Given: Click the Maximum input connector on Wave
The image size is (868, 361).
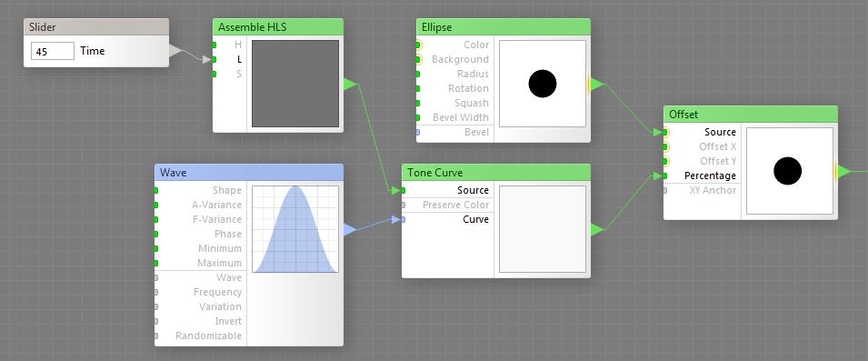Looking at the screenshot, I should tap(156, 263).
